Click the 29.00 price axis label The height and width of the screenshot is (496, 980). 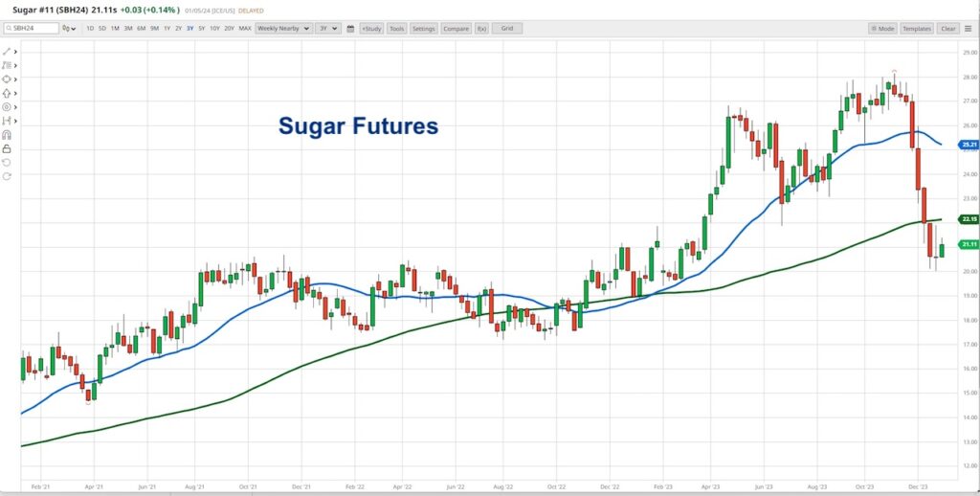click(970, 53)
